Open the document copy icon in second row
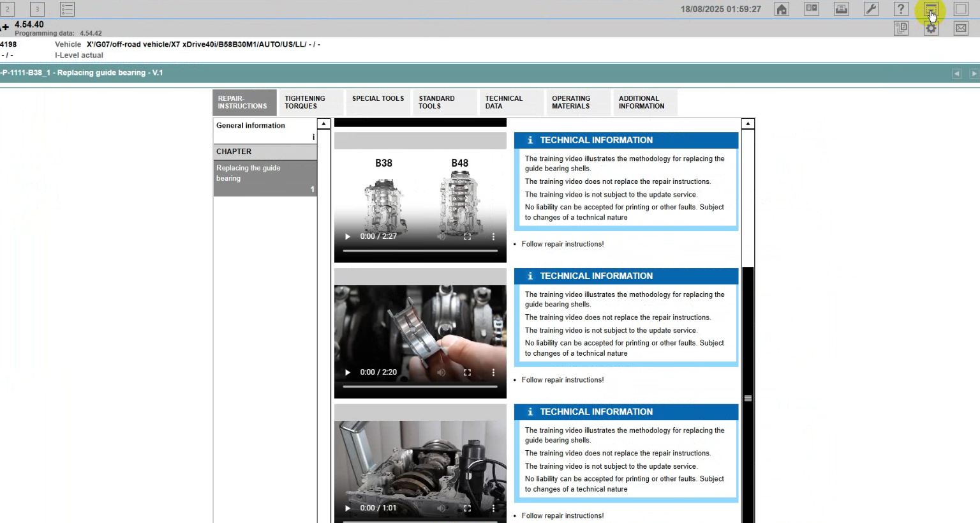 click(x=901, y=28)
